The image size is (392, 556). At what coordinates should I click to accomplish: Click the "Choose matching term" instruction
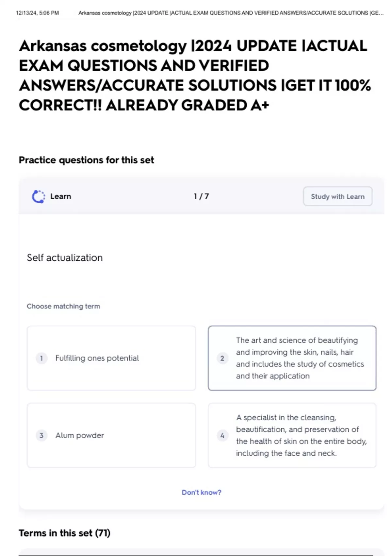[x=63, y=306]
